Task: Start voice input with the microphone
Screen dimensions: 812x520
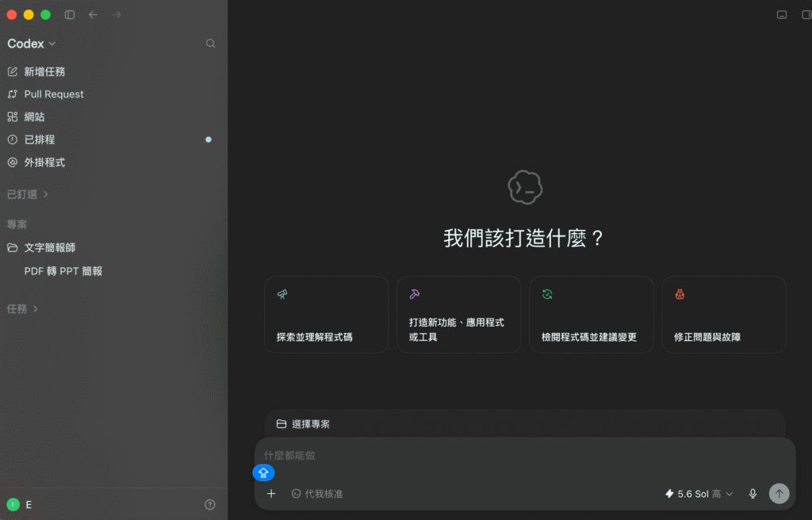Action: point(753,494)
